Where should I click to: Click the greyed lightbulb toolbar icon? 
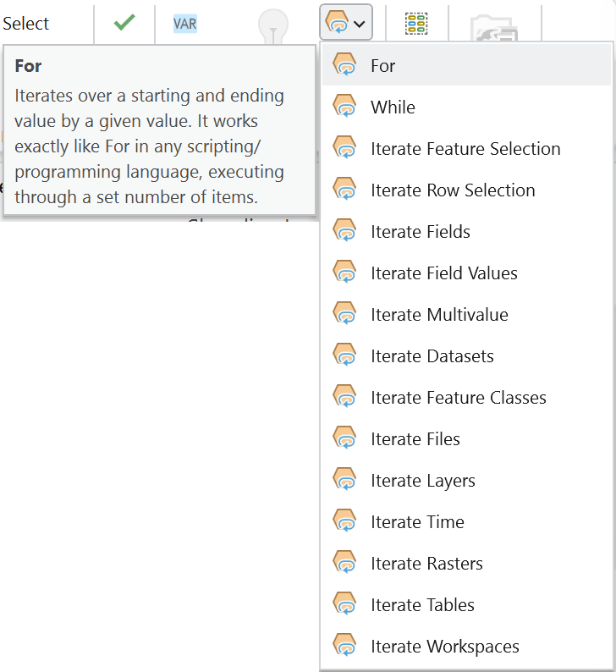tap(273, 25)
